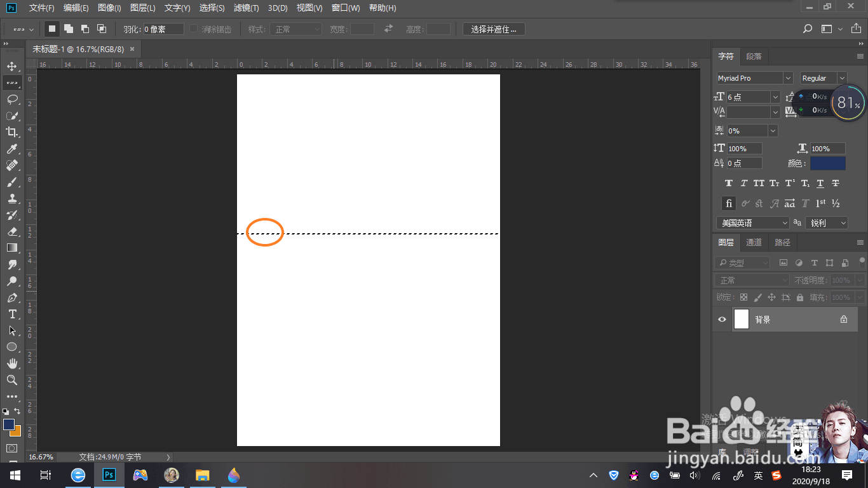Open the 窗口 menu
Screen dimensions: 868x488
[x=346, y=8]
